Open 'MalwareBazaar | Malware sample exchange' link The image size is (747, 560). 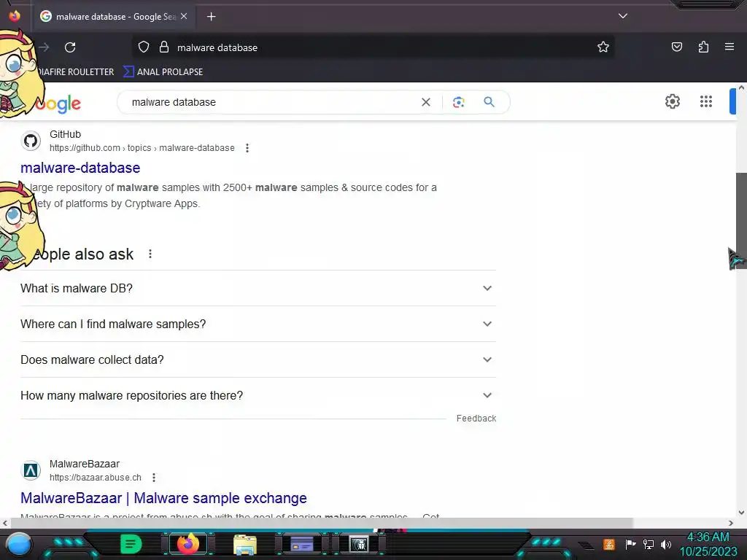tap(163, 498)
